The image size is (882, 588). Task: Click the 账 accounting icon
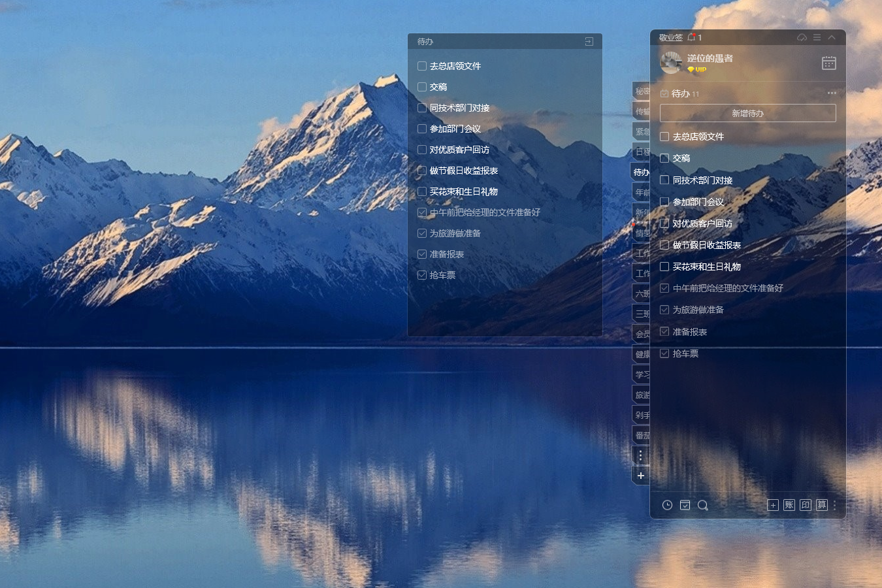click(x=789, y=505)
